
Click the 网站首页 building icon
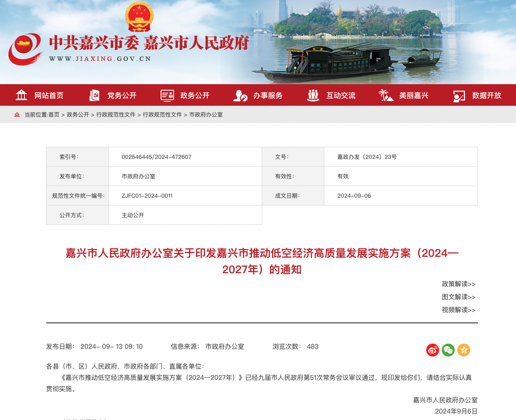click(x=21, y=95)
